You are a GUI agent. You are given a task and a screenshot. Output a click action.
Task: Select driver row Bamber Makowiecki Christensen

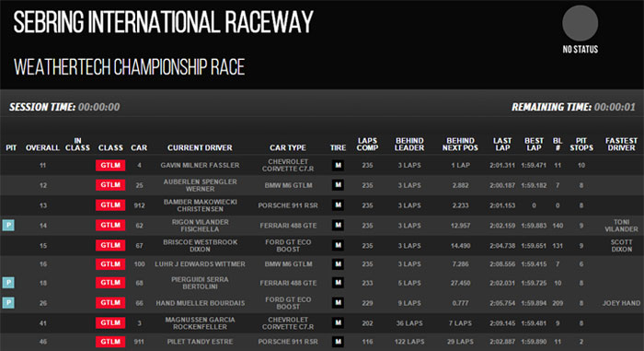pyautogui.click(x=322, y=205)
